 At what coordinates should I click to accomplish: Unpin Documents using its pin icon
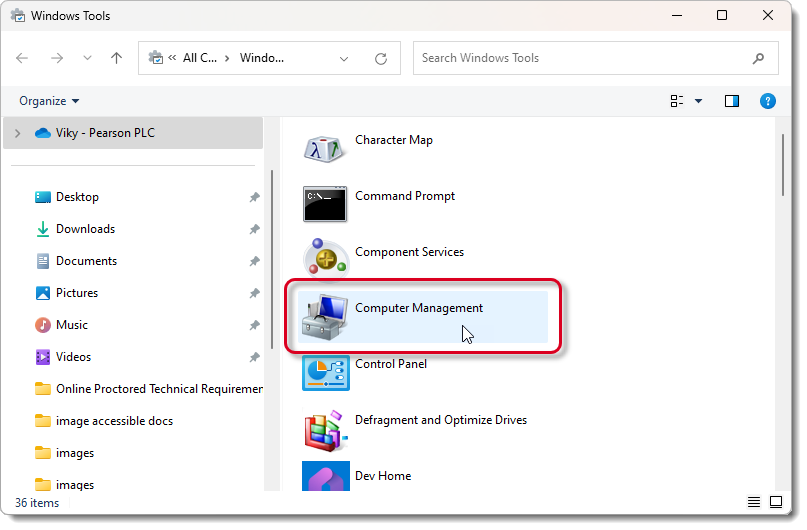257,263
